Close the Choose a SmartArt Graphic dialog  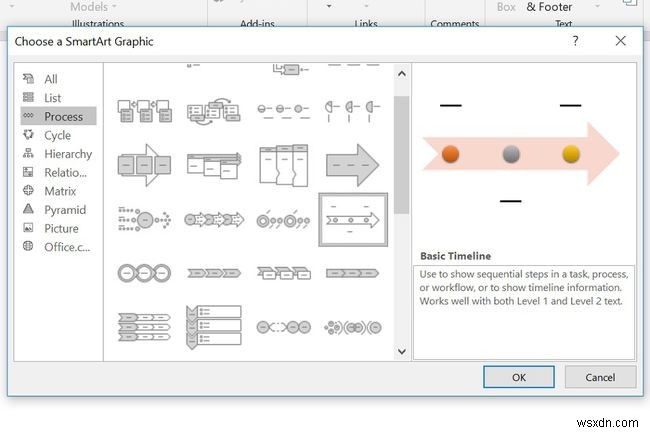click(x=621, y=41)
